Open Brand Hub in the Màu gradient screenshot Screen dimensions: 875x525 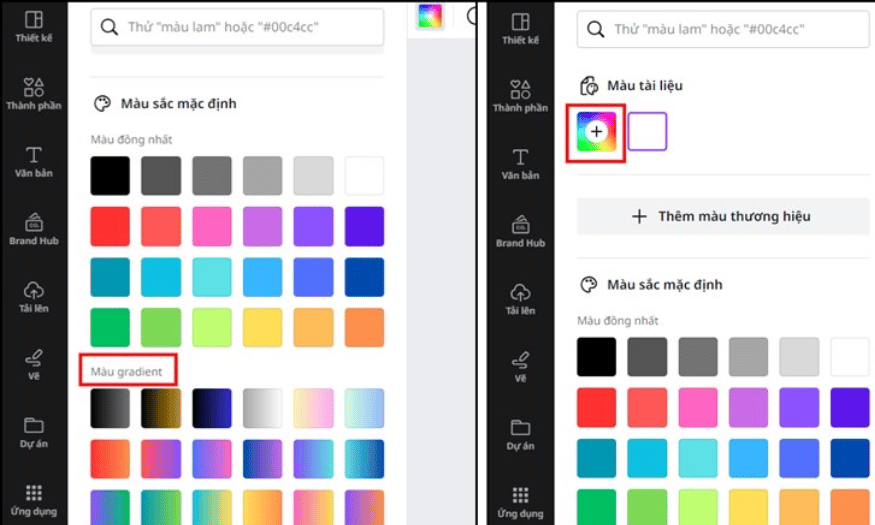(x=33, y=229)
